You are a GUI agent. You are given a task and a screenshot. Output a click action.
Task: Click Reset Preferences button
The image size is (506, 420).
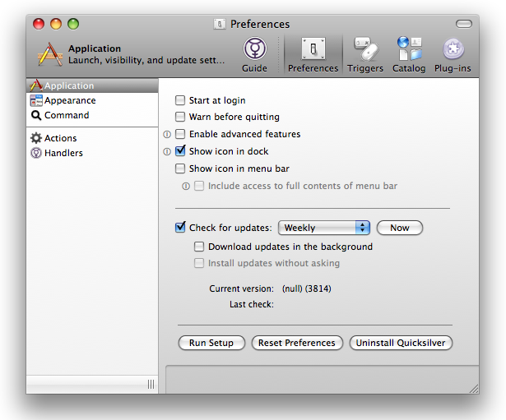pyautogui.click(x=297, y=343)
